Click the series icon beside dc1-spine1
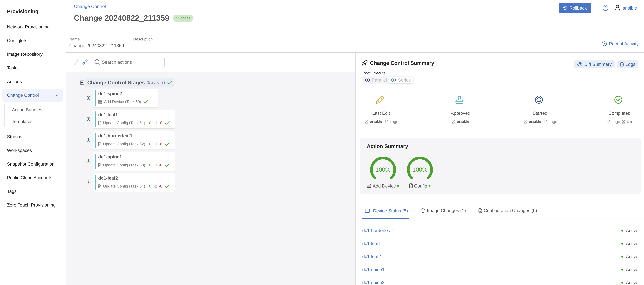This screenshot has width=644, height=285. pyautogui.click(x=88, y=161)
